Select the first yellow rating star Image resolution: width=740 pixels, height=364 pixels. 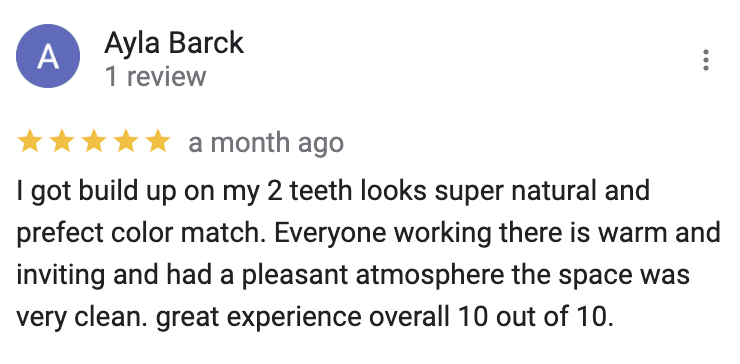[x=30, y=142]
